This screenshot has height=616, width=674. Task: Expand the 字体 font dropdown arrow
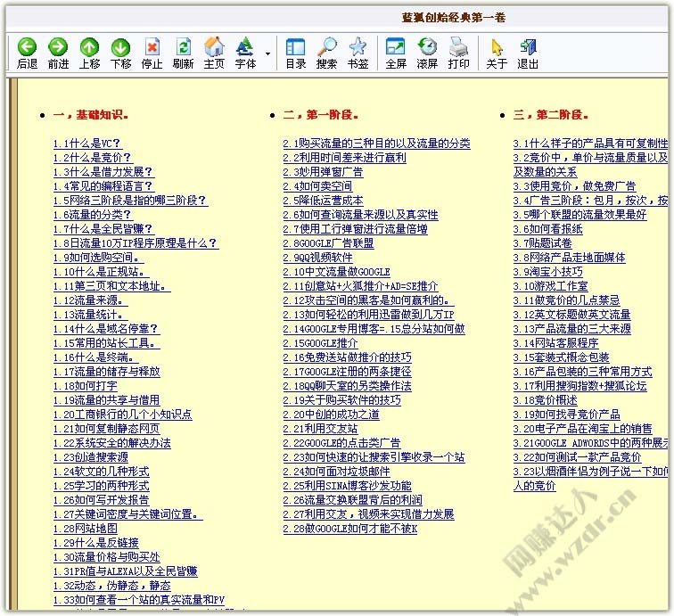pos(267,53)
